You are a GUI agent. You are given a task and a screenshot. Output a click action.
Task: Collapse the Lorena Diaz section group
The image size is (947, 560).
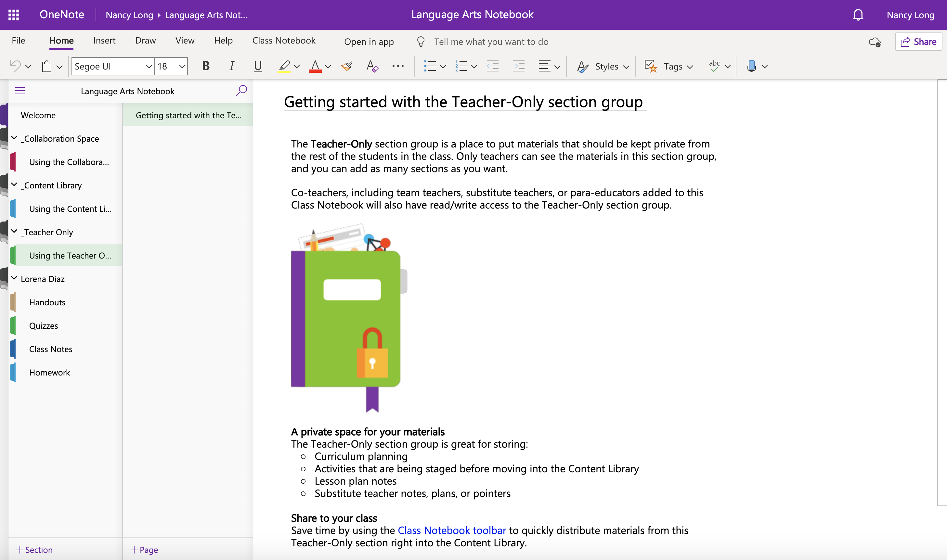click(14, 278)
